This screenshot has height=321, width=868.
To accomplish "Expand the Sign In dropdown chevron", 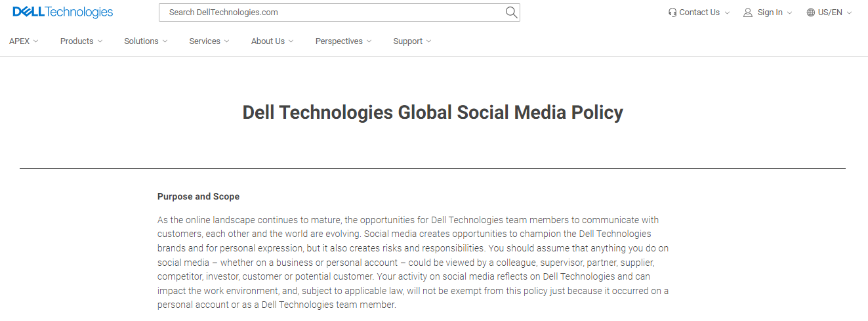I will point(789,12).
